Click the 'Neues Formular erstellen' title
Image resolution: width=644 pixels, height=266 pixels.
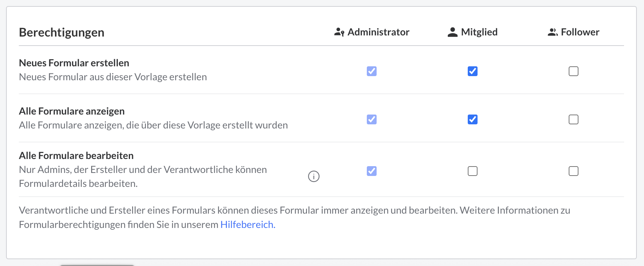(74, 63)
